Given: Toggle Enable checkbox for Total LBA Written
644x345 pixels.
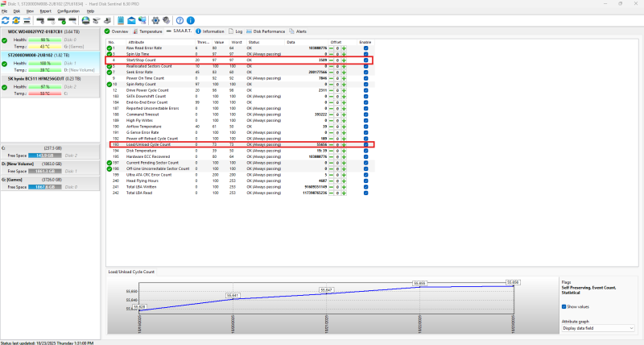Looking at the screenshot, I should point(365,187).
